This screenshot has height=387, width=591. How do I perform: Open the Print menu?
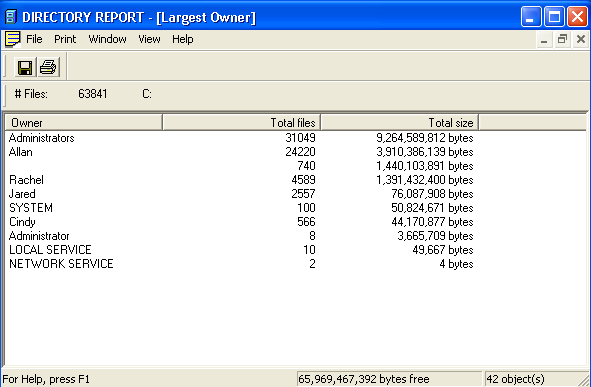(65, 39)
